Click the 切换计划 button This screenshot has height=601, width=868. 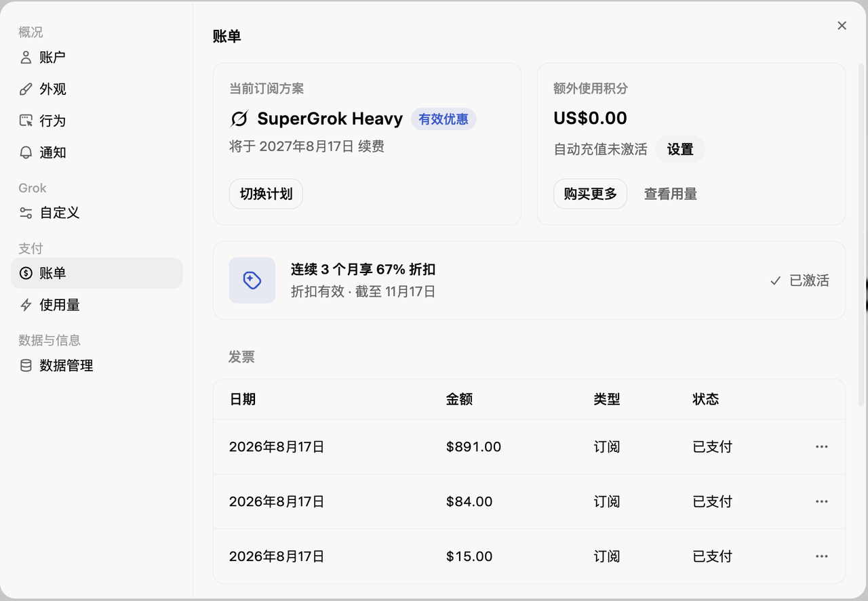point(266,194)
